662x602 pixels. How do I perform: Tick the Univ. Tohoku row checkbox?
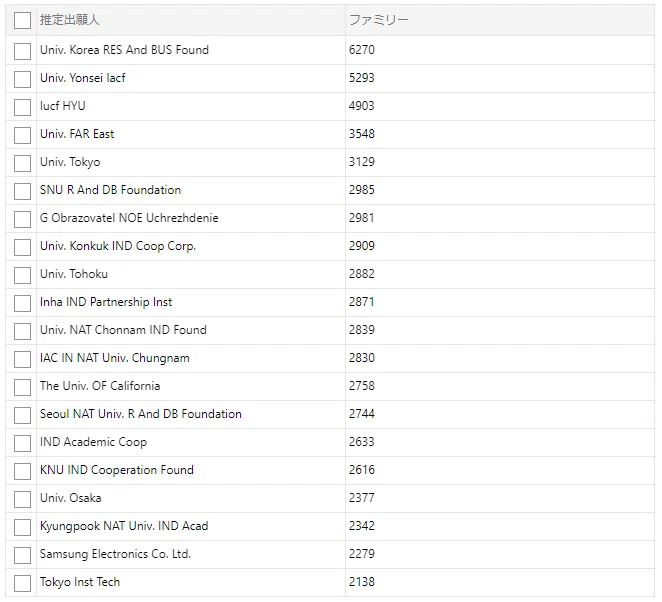point(22,275)
